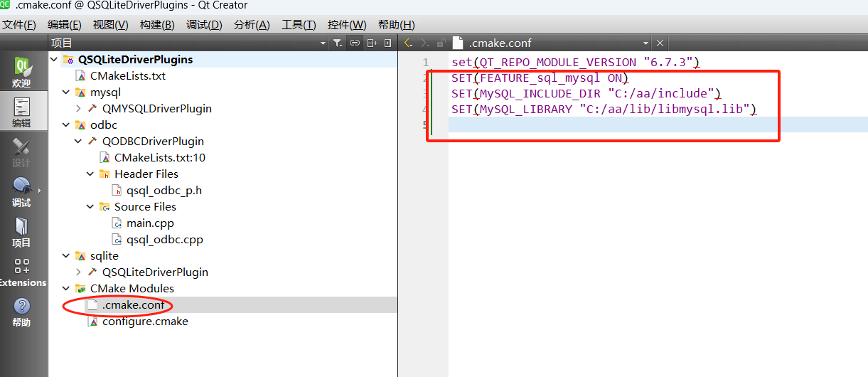Viewport: 868px width, 377px height.
Task: Collapse the QSQLiteDriverPlugins root project
Action: click(x=55, y=60)
